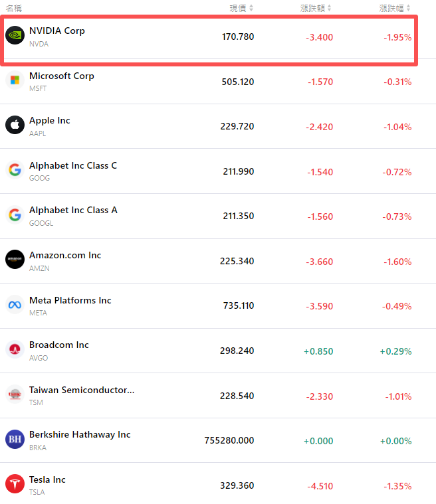Open Alphabet Inc Class A stock page

tap(73, 210)
